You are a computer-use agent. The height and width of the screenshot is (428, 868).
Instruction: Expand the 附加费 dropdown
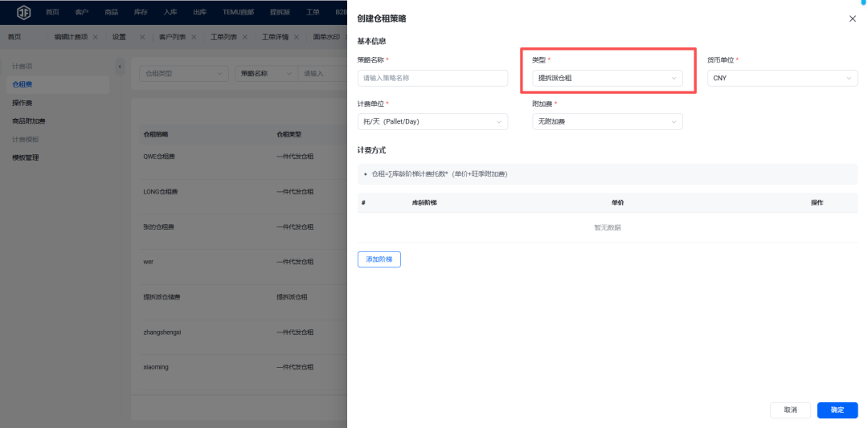pyautogui.click(x=607, y=122)
